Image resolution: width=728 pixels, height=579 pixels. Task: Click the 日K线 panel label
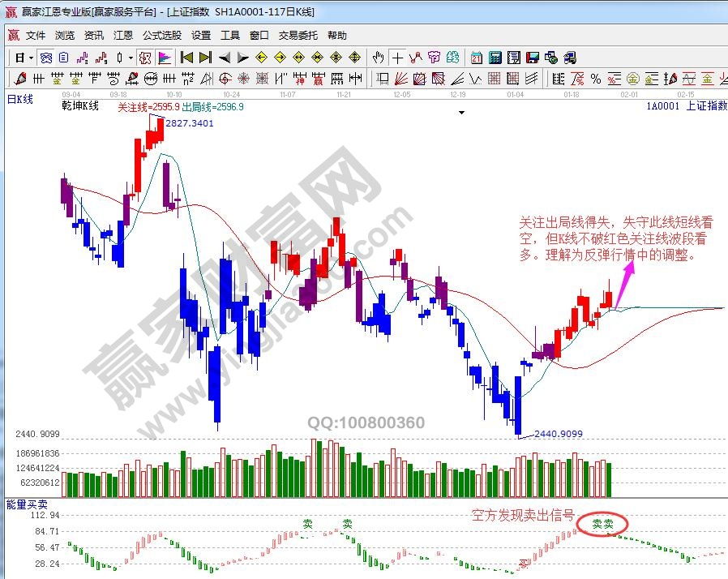point(20,99)
